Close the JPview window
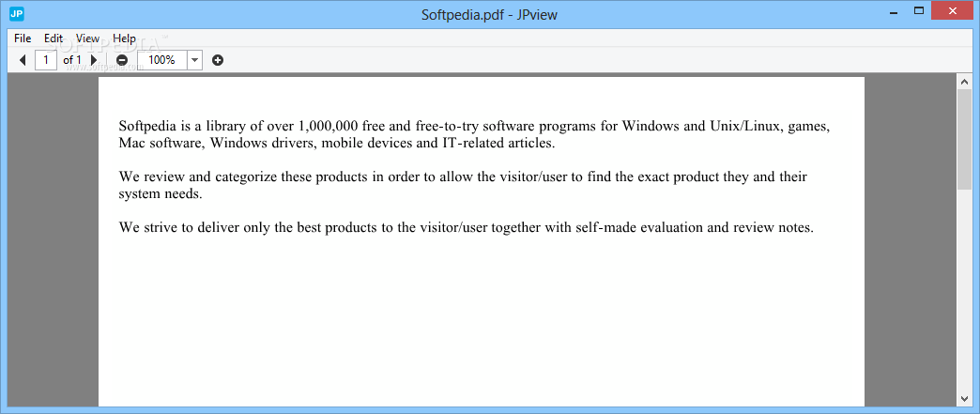 click(x=953, y=10)
